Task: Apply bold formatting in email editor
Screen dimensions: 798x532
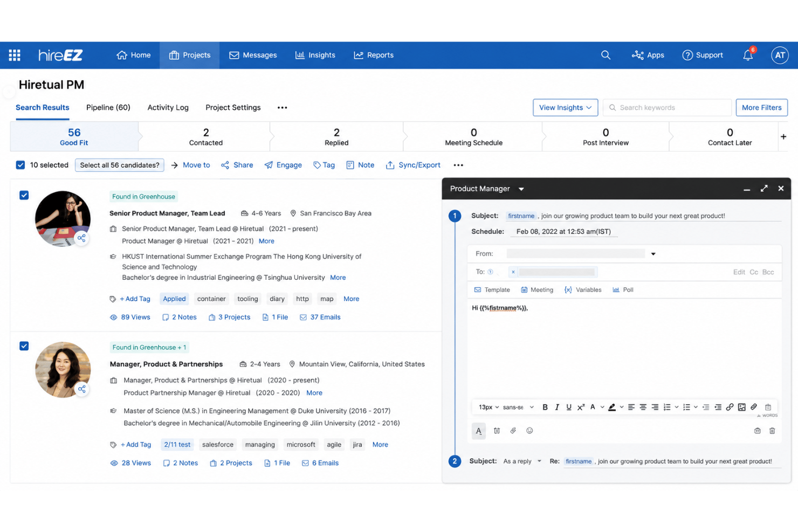Action: click(545, 407)
